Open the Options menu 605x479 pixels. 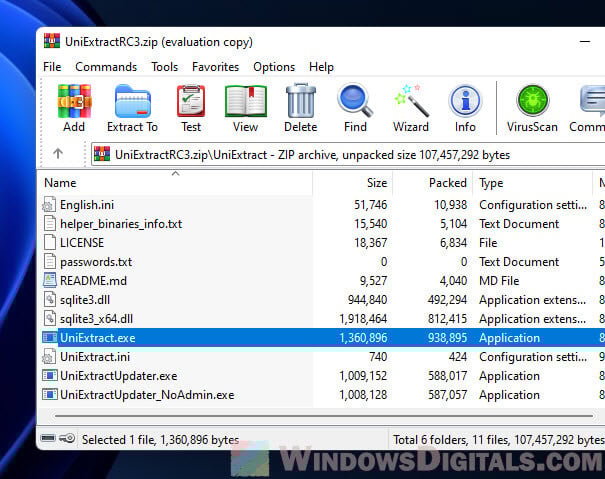pyautogui.click(x=274, y=67)
